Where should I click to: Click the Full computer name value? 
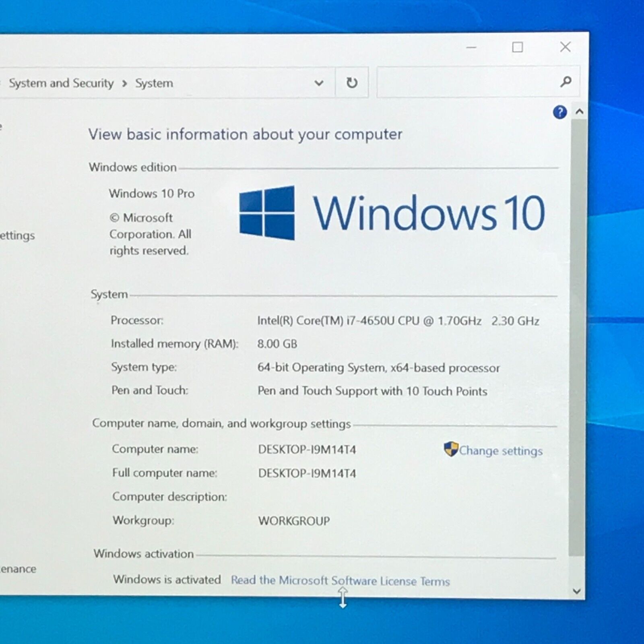[x=307, y=473]
